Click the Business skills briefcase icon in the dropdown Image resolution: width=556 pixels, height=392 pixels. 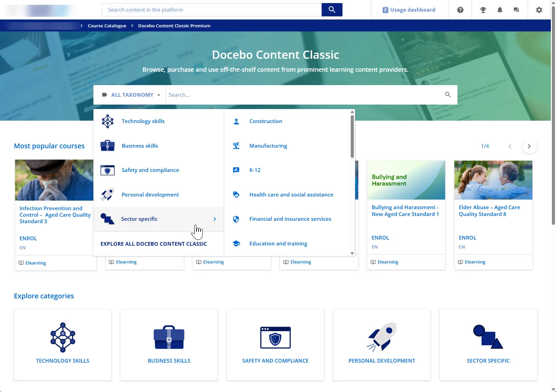pos(107,146)
